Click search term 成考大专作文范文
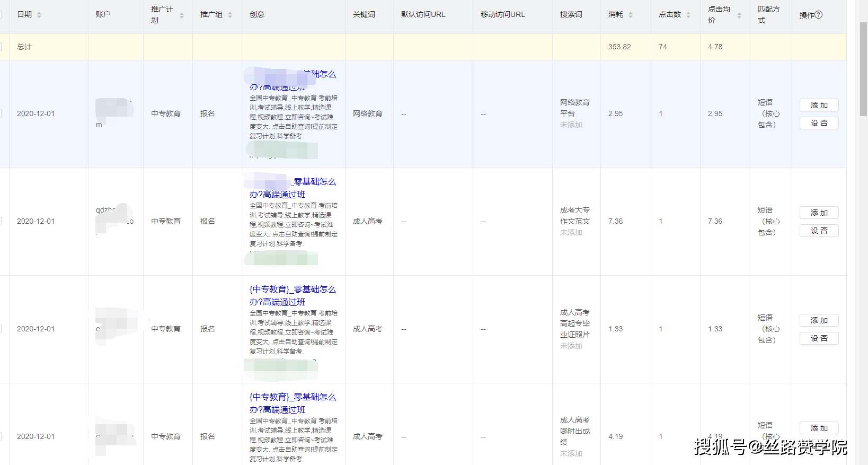The width and height of the screenshot is (868, 465). [x=575, y=215]
